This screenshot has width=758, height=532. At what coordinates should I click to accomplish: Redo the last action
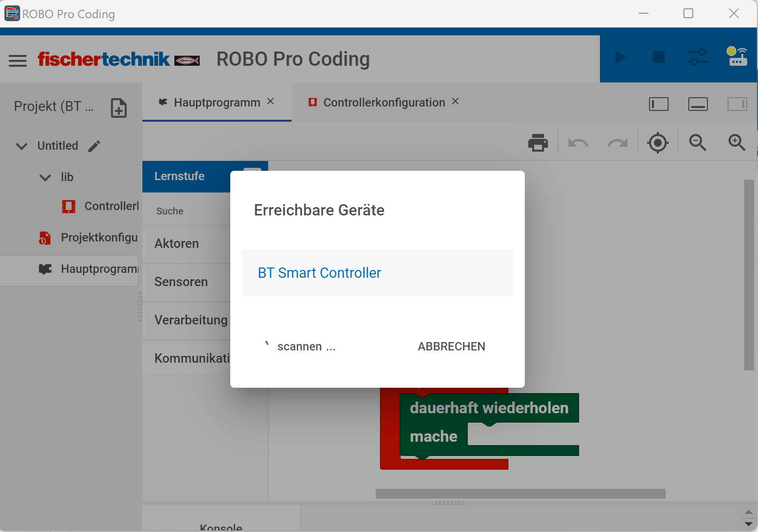[618, 143]
